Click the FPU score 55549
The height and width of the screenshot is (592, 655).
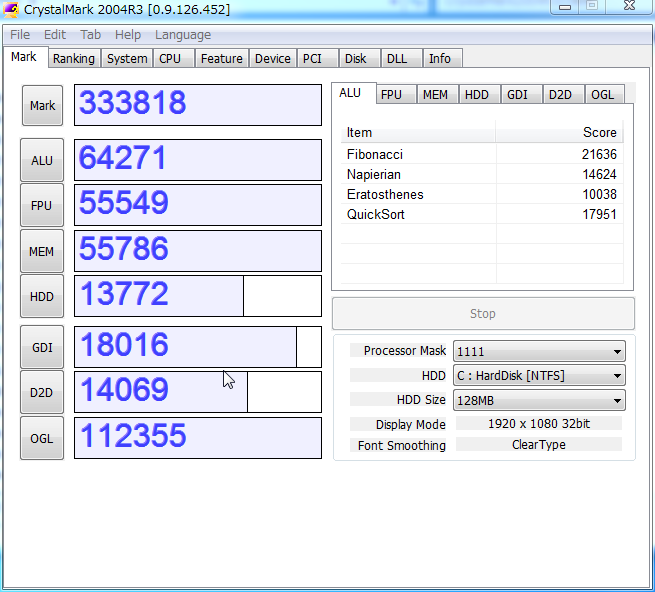coord(198,205)
